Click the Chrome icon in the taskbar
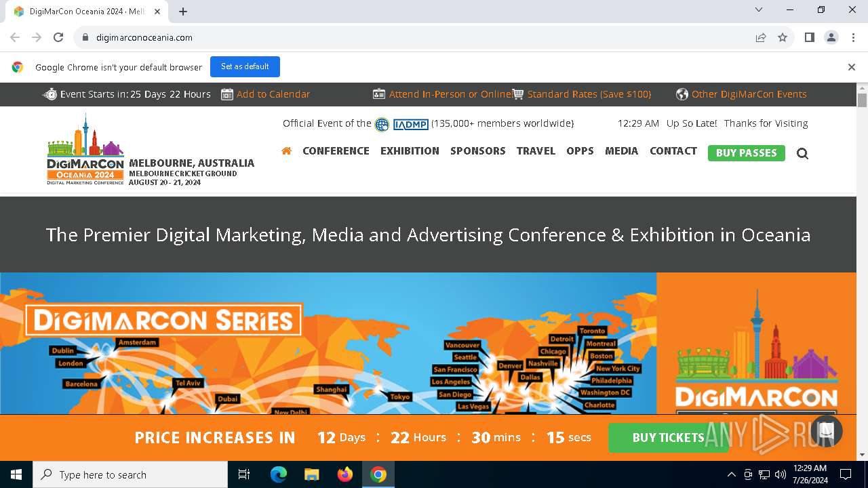 click(x=378, y=474)
